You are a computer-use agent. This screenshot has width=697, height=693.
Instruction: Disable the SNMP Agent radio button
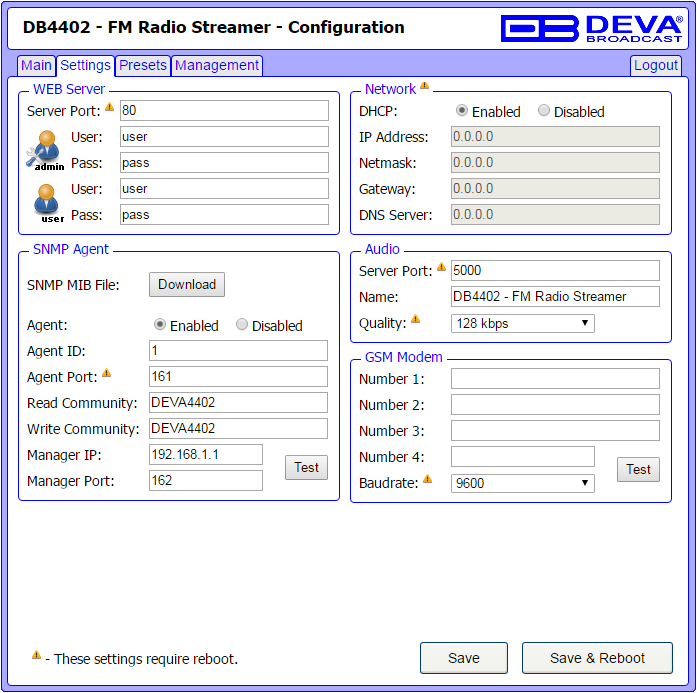pos(242,324)
